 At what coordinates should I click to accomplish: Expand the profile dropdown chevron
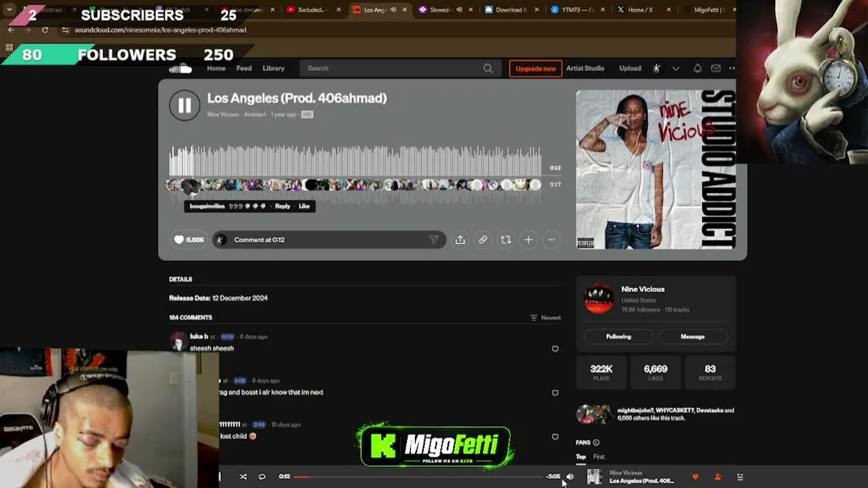point(675,68)
